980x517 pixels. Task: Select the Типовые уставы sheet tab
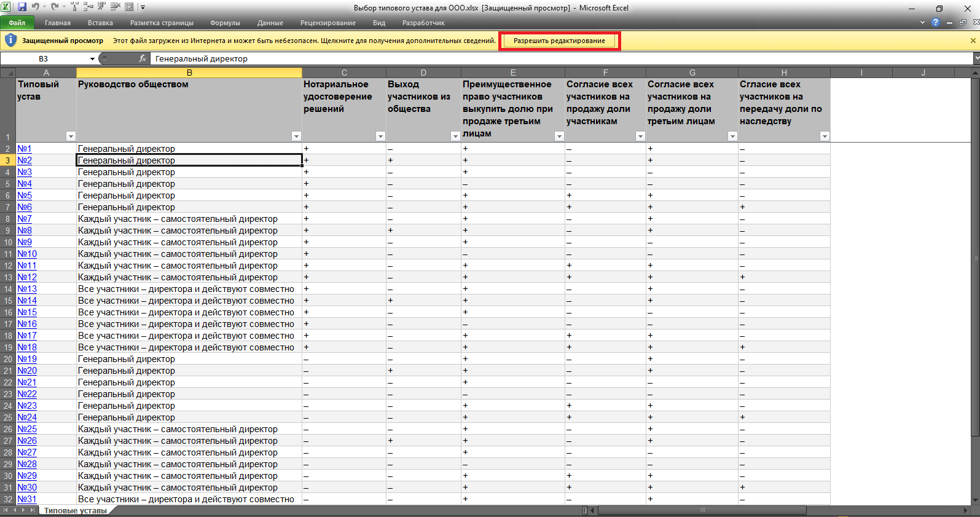click(x=76, y=511)
